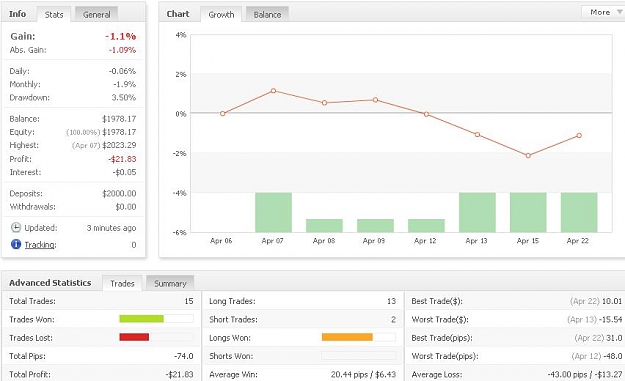Click the green bar above Apr 13

(478, 212)
